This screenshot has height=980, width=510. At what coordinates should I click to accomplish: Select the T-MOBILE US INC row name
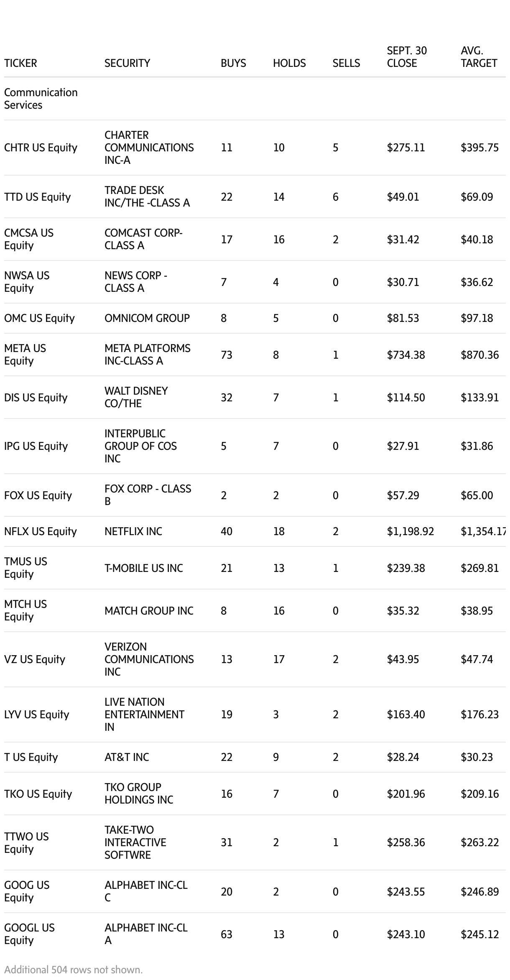(143, 568)
